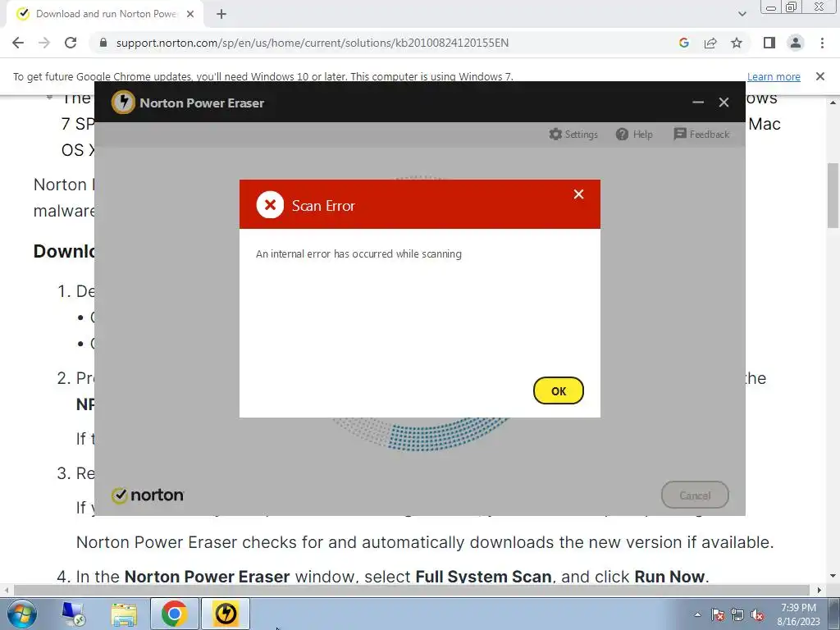Click the Norton Power Eraser lightning logo
The image size is (840, 630).
pyautogui.click(x=123, y=102)
